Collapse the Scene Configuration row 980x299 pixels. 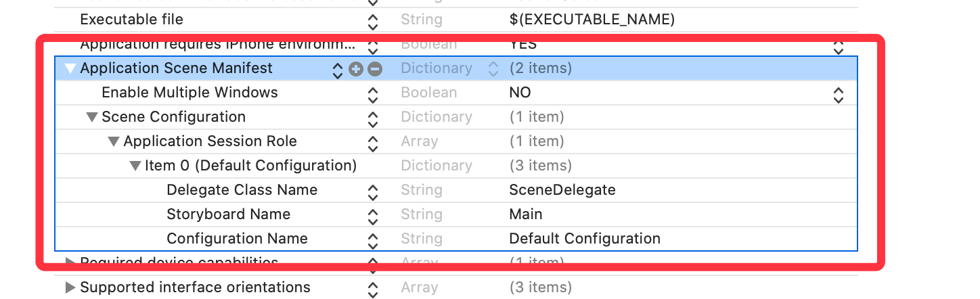(x=92, y=117)
